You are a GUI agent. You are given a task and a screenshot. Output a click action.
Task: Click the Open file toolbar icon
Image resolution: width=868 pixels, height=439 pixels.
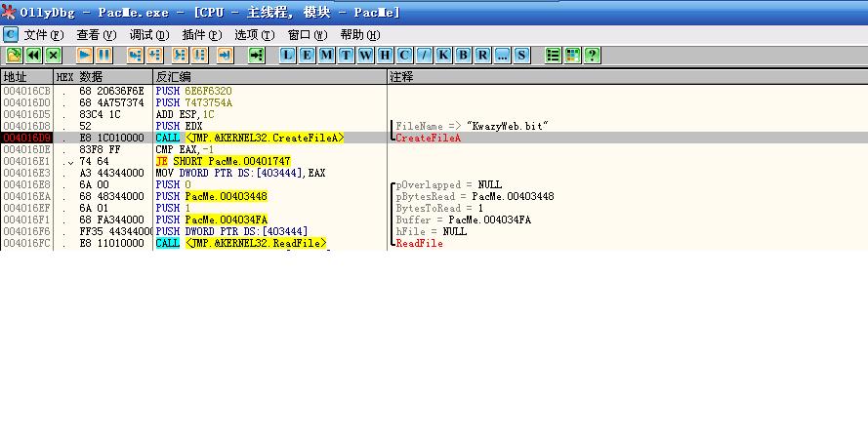click(14, 55)
